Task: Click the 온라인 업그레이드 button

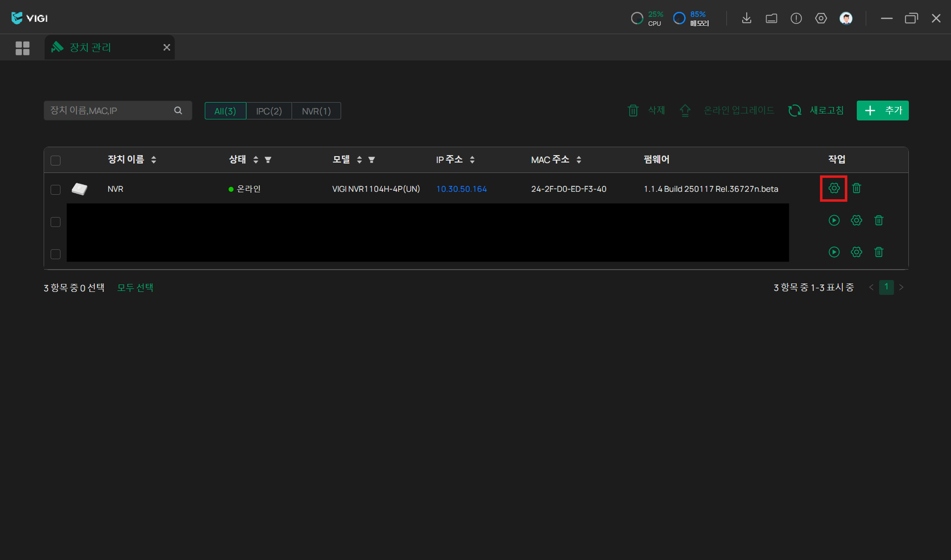Action: click(x=726, y=110)
